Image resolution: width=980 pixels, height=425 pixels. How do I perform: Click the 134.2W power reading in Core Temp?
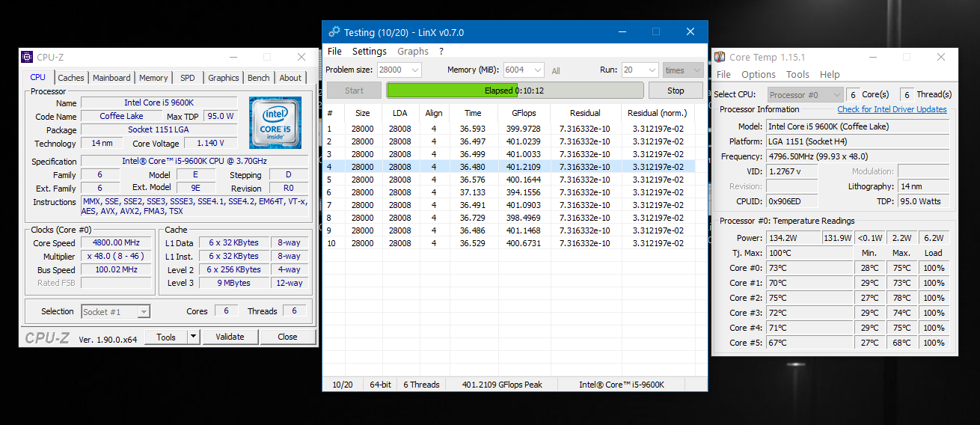point(794,238)
